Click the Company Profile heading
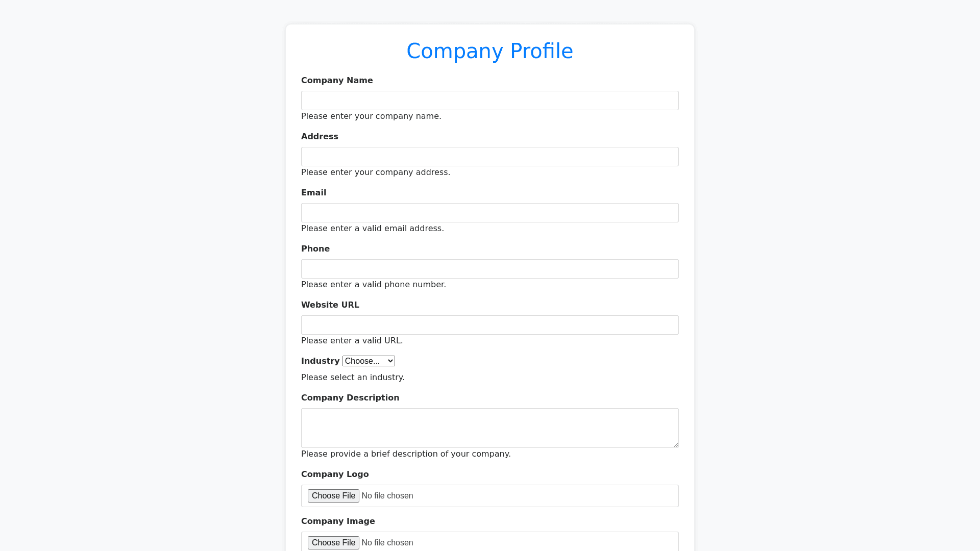This screenshot has height=551, width=980. click(490, 51)
